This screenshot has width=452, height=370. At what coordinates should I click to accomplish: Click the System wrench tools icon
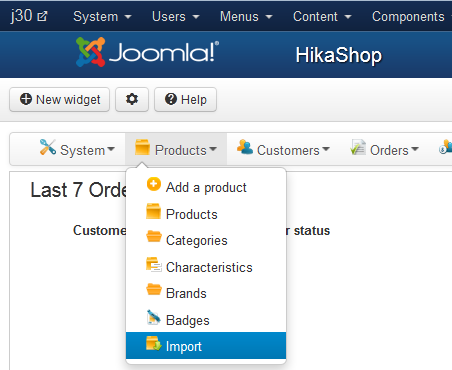click(x=48, y=147)
